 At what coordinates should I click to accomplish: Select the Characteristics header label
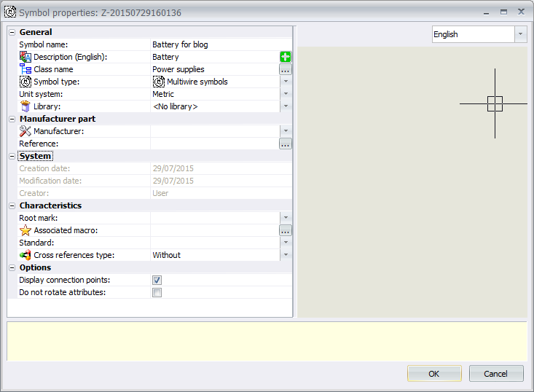[50, 205]
